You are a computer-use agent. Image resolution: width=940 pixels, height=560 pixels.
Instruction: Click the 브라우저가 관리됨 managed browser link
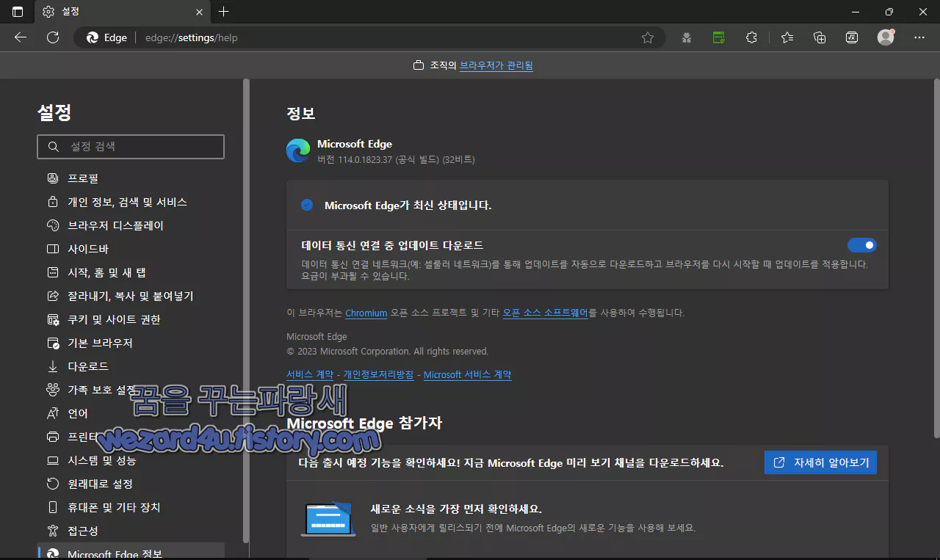tap(496, 65)
